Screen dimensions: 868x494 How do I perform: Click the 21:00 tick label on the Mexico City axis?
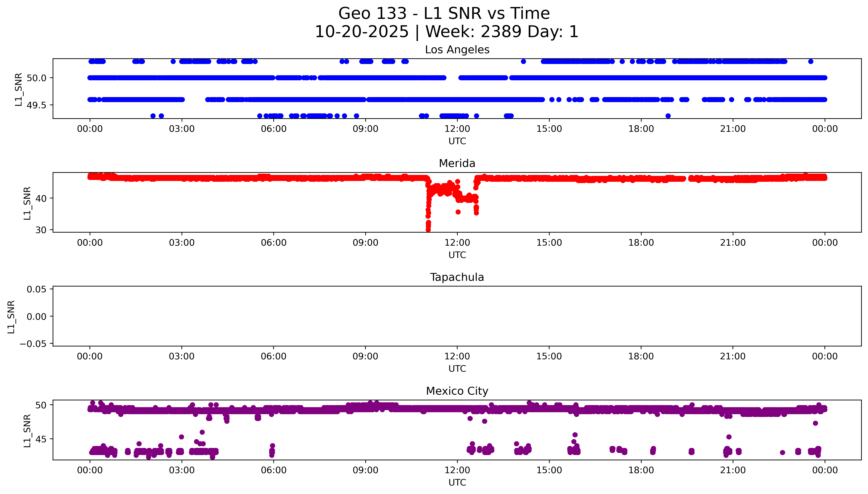(x=733, y=470)
